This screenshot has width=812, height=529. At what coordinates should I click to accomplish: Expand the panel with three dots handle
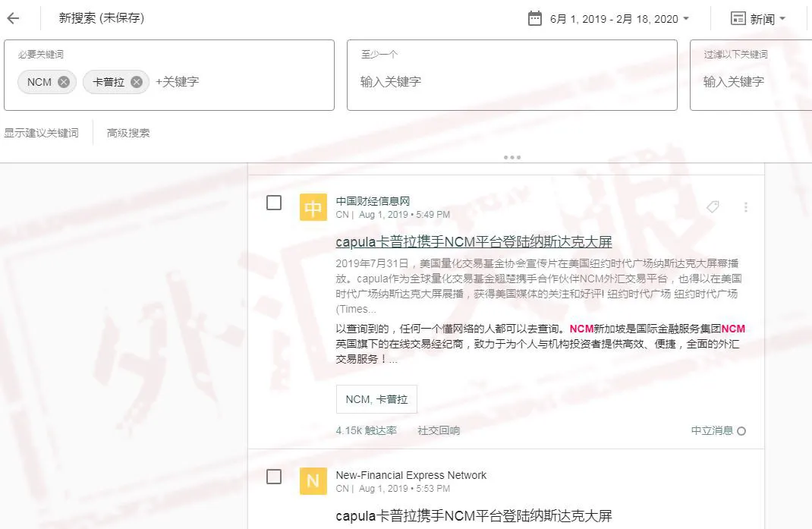pos(512,158)
